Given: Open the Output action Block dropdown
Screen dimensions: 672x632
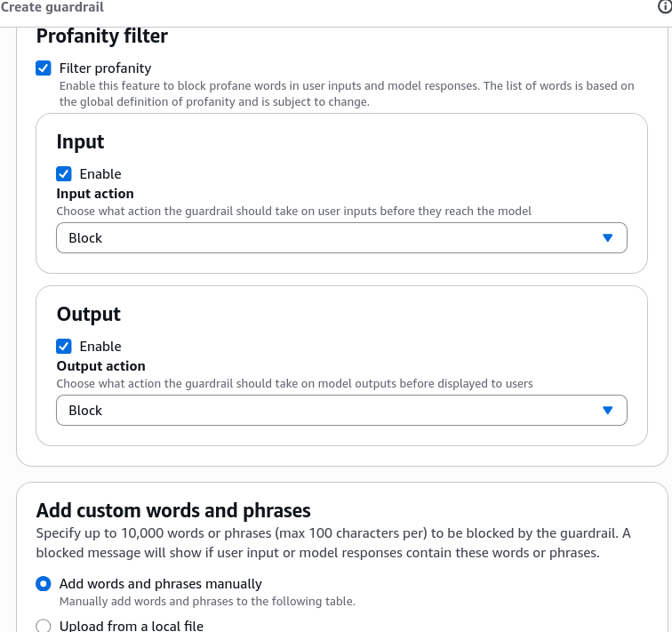Looking at the screenshot, I should (341, 411).
